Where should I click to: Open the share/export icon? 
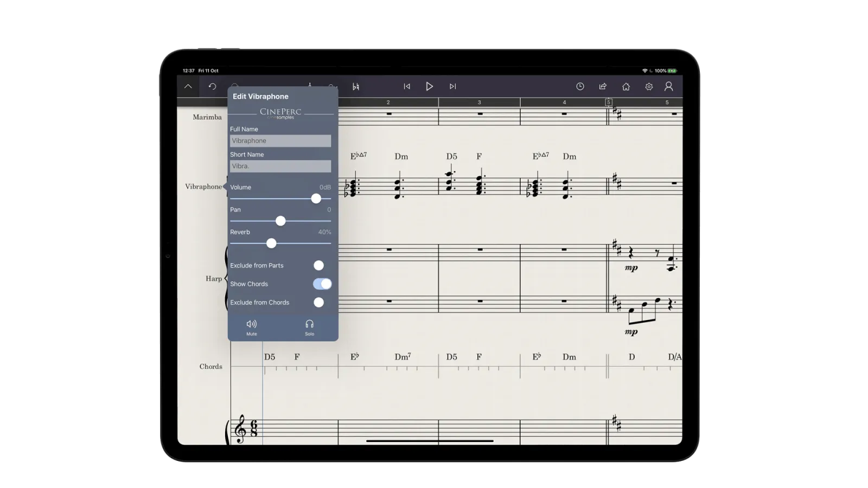pos(603,86)
